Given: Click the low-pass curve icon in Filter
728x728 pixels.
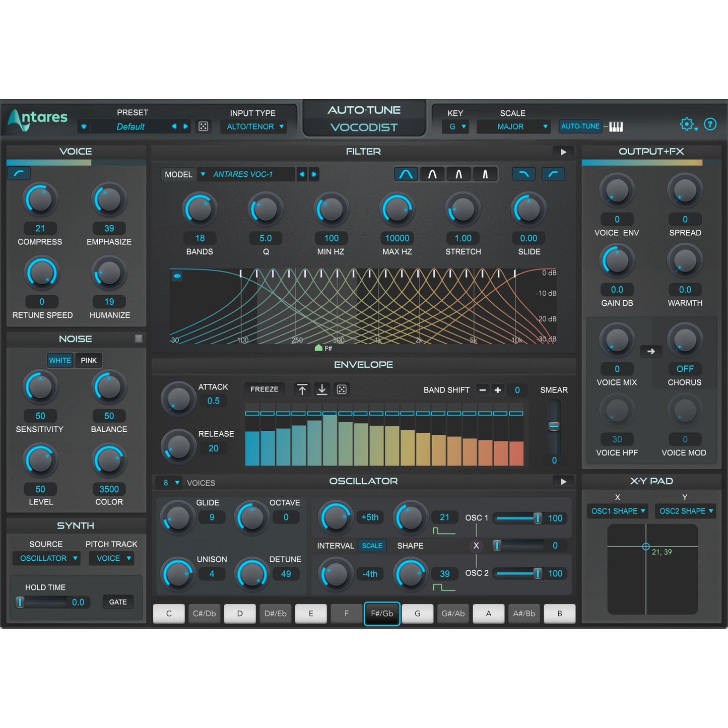Looking at the screenshot, I should (523, 174).
